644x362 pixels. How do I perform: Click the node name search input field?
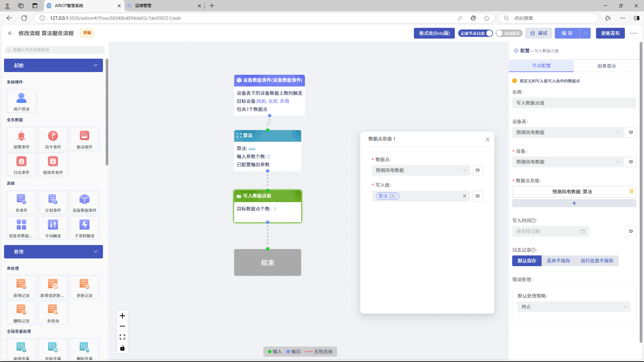[55, 50]
